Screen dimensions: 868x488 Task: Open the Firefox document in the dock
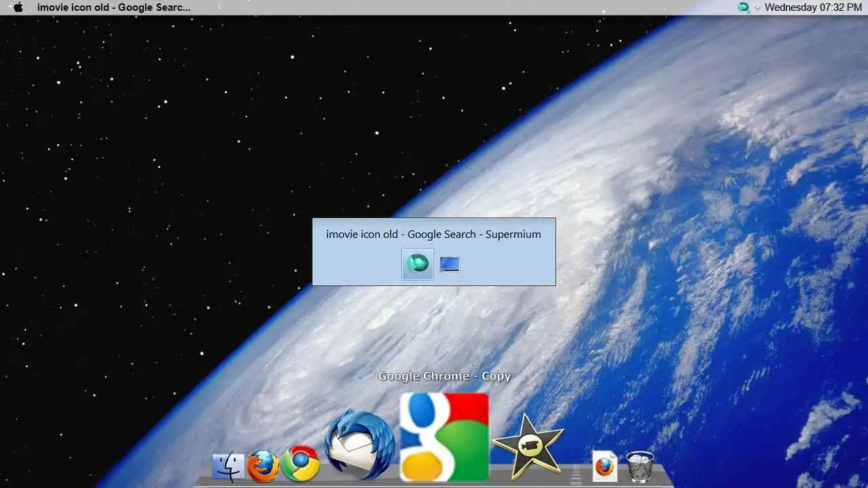click(605, 466)
